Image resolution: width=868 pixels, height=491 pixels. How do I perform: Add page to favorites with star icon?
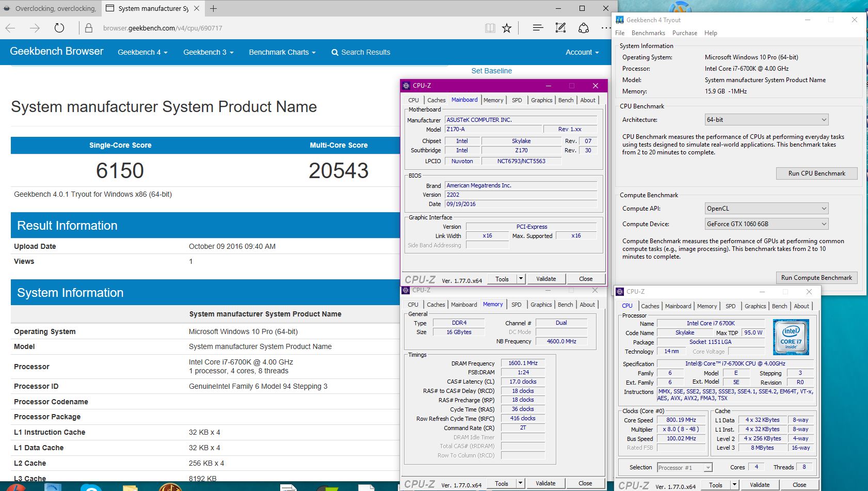pos(507,28)
